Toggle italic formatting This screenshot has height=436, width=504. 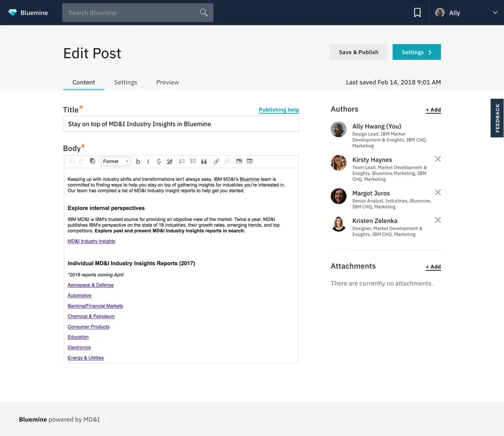click(x=148, y=161)
